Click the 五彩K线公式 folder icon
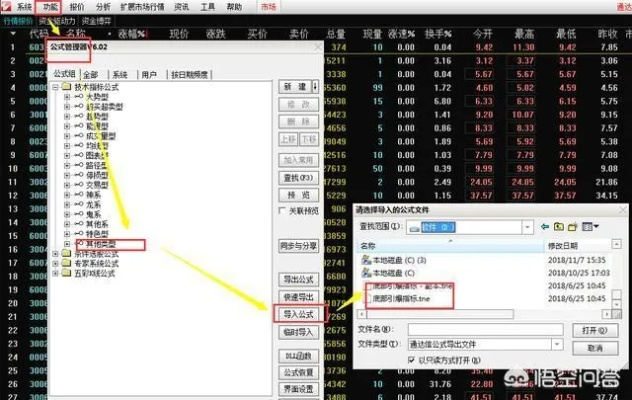 (67, 273)
